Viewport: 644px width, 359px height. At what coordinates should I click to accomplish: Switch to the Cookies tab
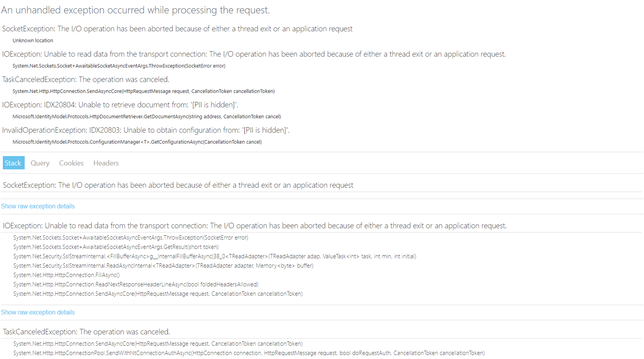(x=71, y=163)
